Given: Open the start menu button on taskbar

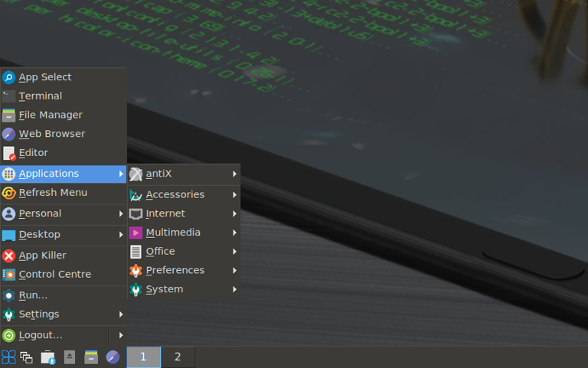Looking at the screenshot, I should click(8, 357).
